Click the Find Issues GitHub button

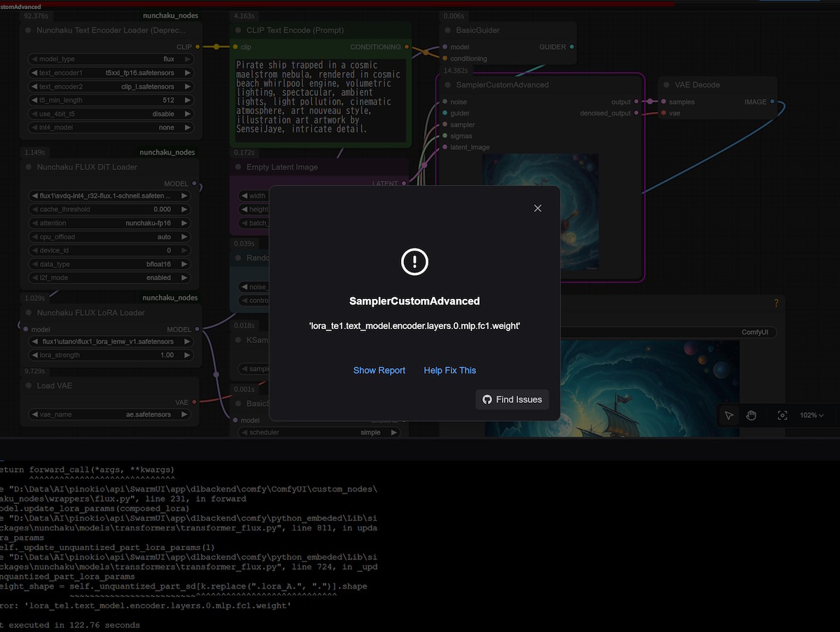point(512,400)
